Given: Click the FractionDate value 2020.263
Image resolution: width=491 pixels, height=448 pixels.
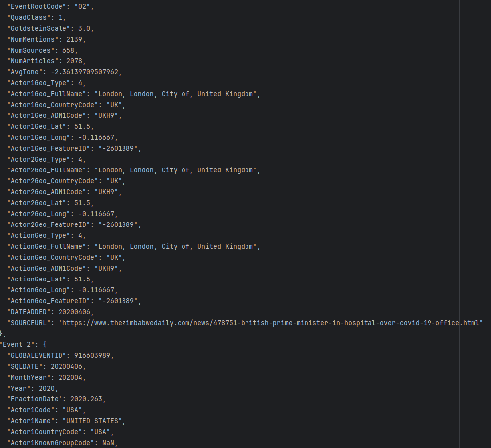Looking at the screenshot, I should pos(88,399).
